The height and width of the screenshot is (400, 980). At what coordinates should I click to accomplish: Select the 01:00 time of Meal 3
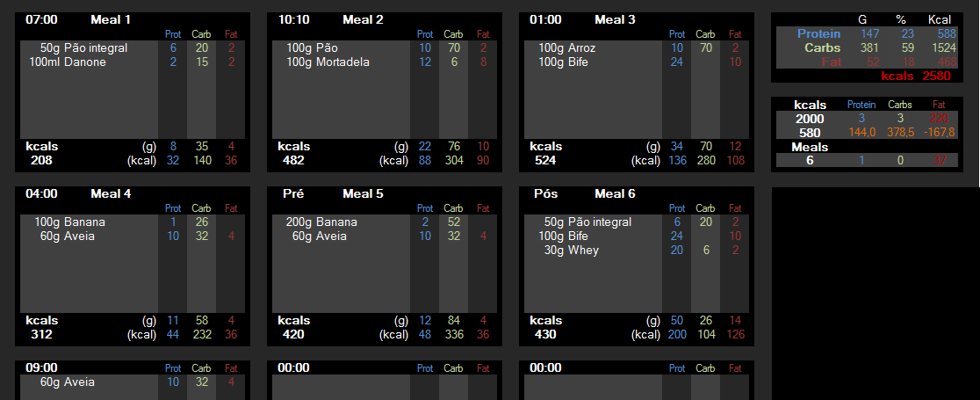(545, 20)
